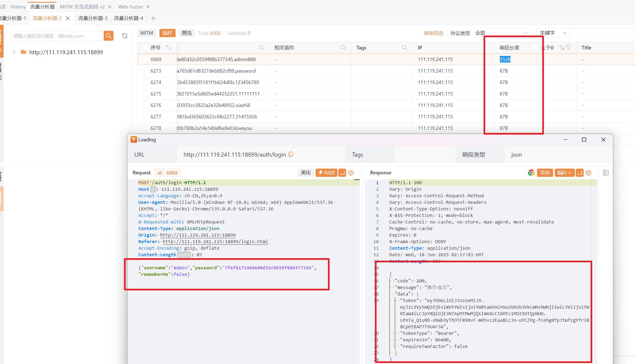The width and height of the screenshot is (635, 364).
Task: Open the response in Chrome browser icon
Action: (531, 173)
